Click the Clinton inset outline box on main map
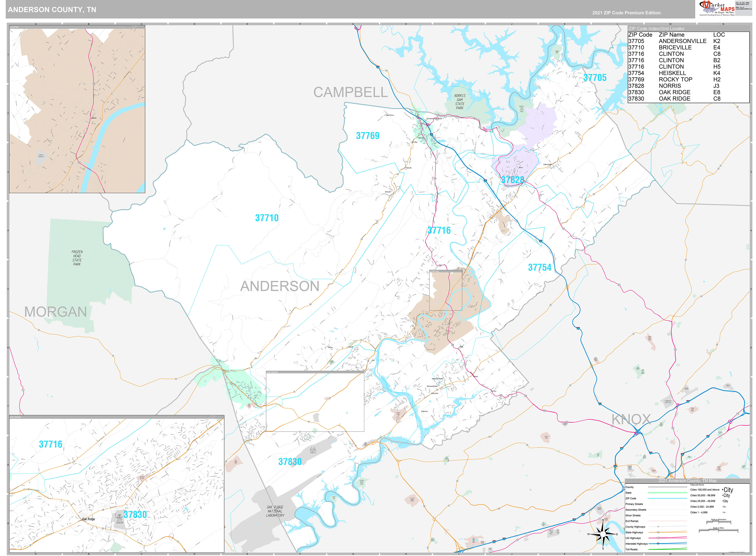The image size is (756, 556). pos(446,290)
